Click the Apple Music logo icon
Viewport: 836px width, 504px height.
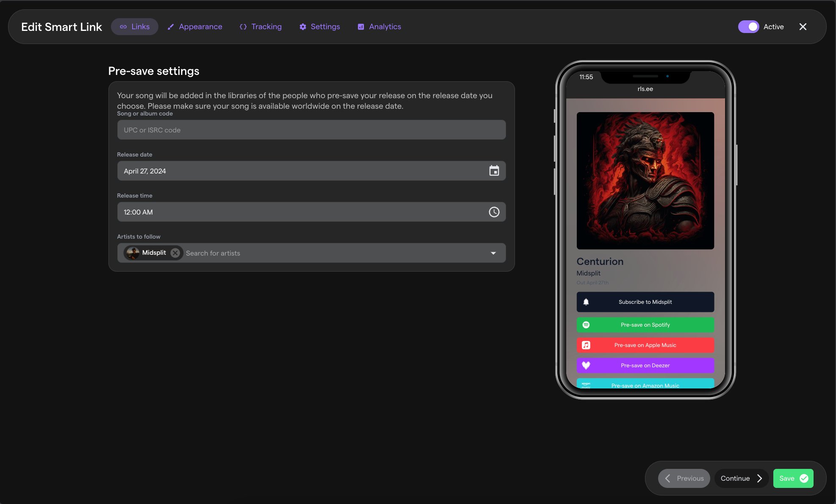(586, 345)
